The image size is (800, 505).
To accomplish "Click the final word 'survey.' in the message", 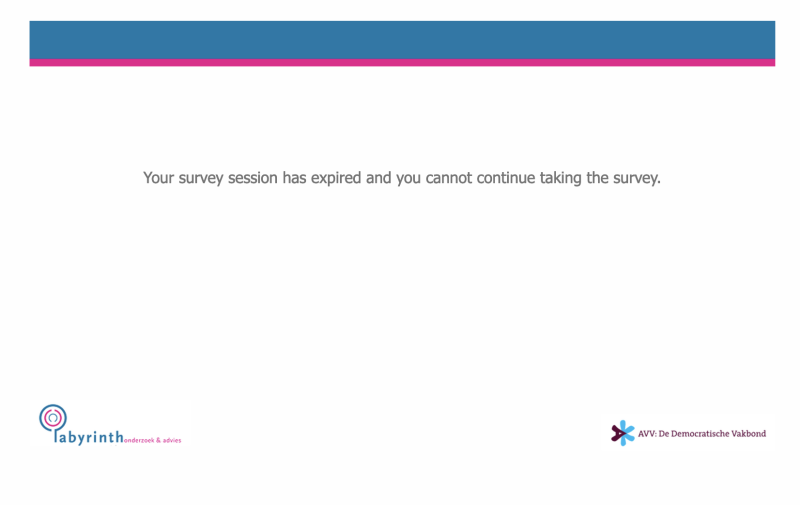I will pyautogui.click(x=637, y=178).
